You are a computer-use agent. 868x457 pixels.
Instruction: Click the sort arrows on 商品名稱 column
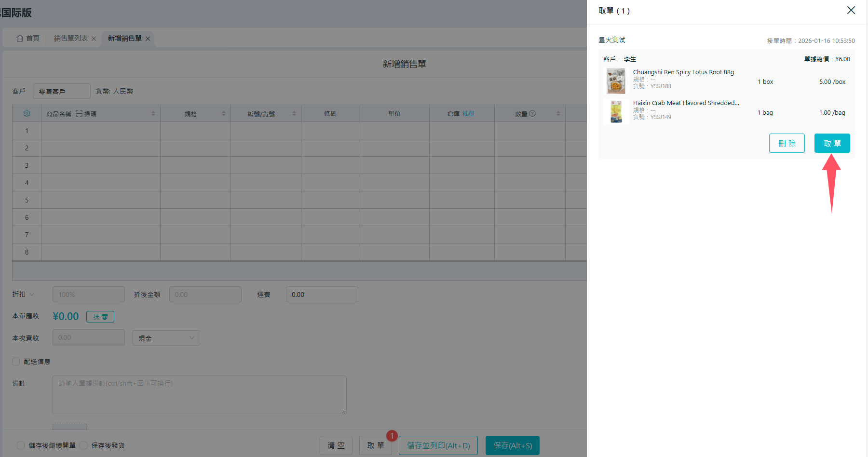(x=153, y=114)
